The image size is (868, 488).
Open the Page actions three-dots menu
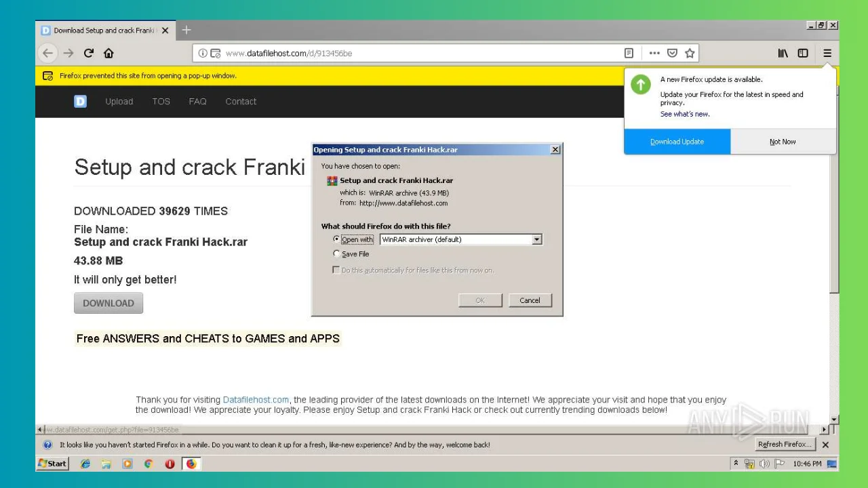tap(654, 53)
